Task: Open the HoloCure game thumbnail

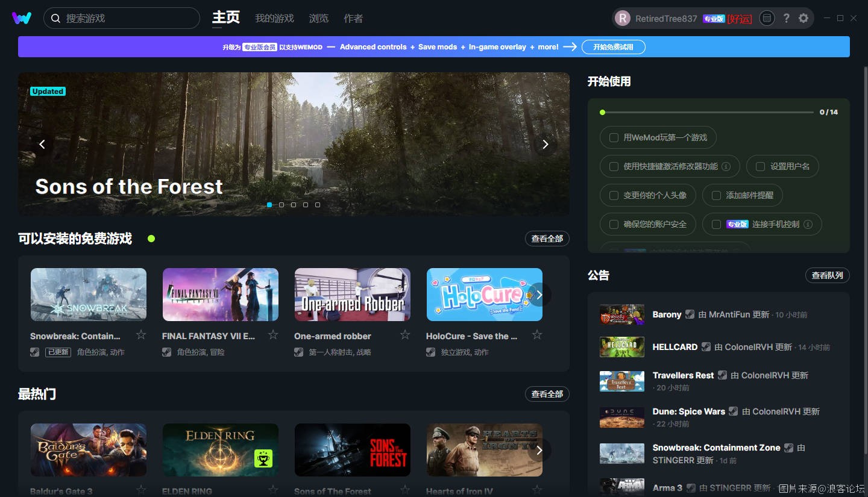Action: [485, 295]
